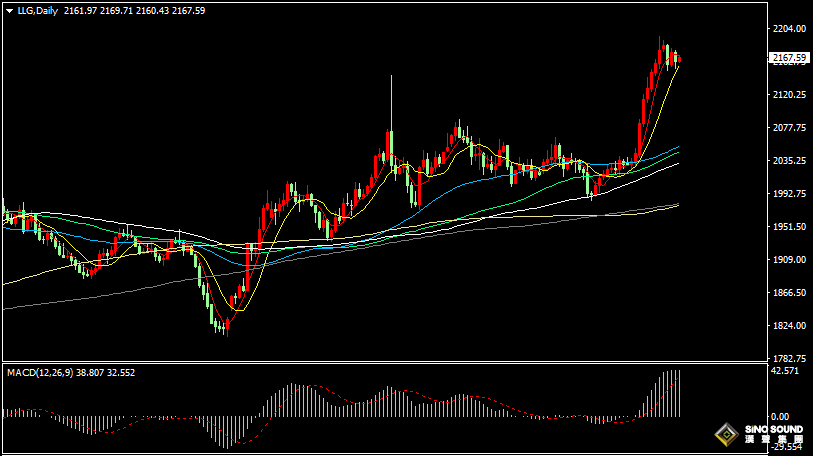Select the tall upper wick spike near 2120

(391, 100)
